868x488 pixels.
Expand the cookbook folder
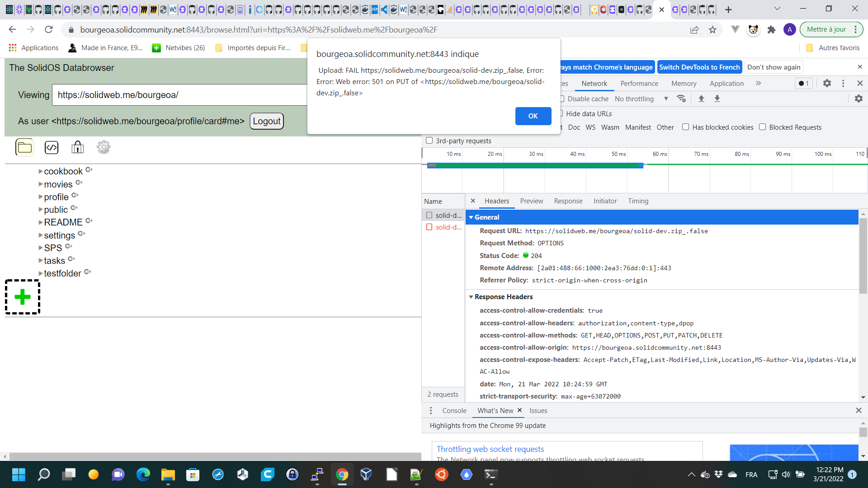coord(41,171)
